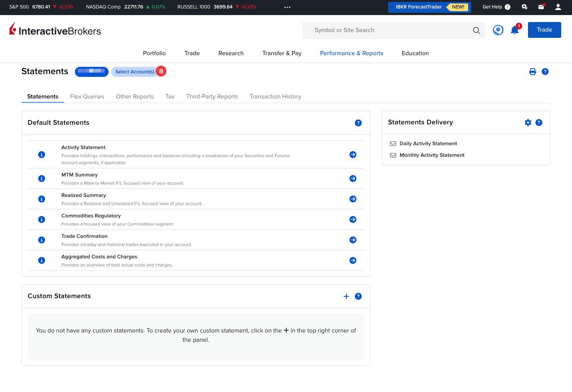Click the print statements icon

pyautogui.click(x=532, y=71)
